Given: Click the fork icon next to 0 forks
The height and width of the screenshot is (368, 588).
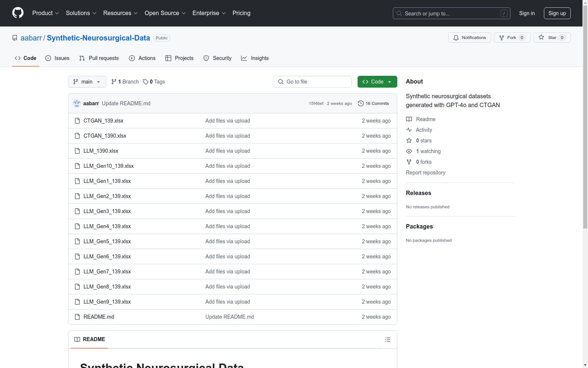Looking at the screenshot, I should click(x=409, y=162).
